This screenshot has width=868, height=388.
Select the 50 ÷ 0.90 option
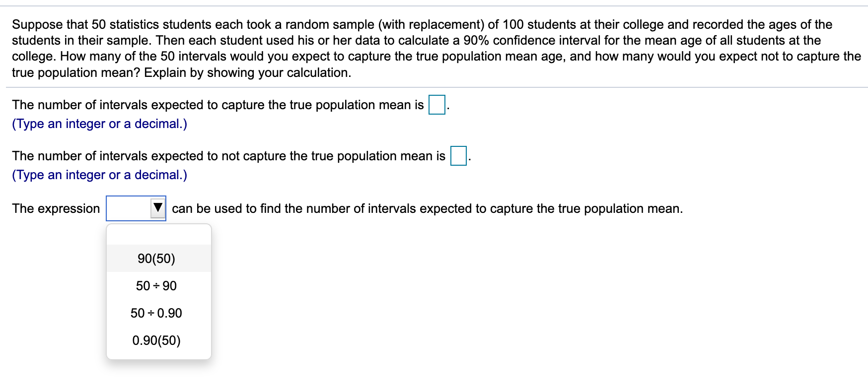click(x=156, y=313)
